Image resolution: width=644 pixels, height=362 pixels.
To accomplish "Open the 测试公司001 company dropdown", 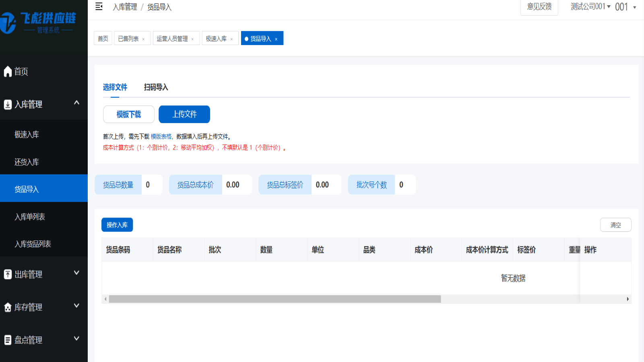I will (590, 7).
